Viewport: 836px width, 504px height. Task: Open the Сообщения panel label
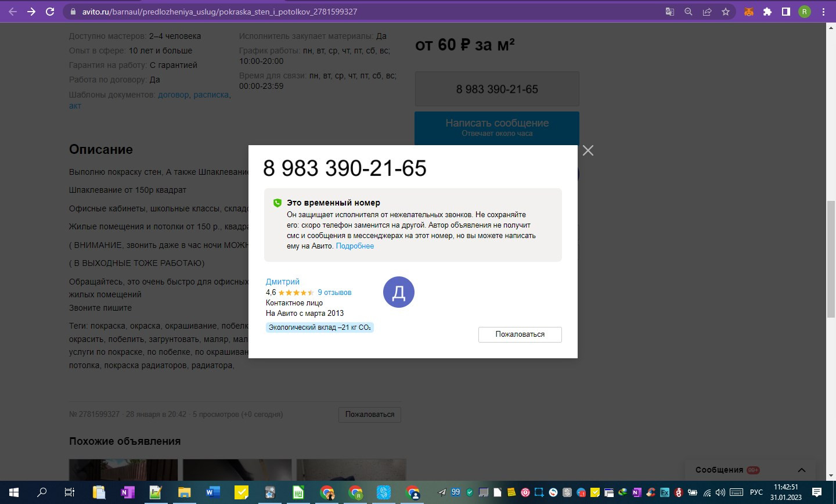(x=719, y=470)
